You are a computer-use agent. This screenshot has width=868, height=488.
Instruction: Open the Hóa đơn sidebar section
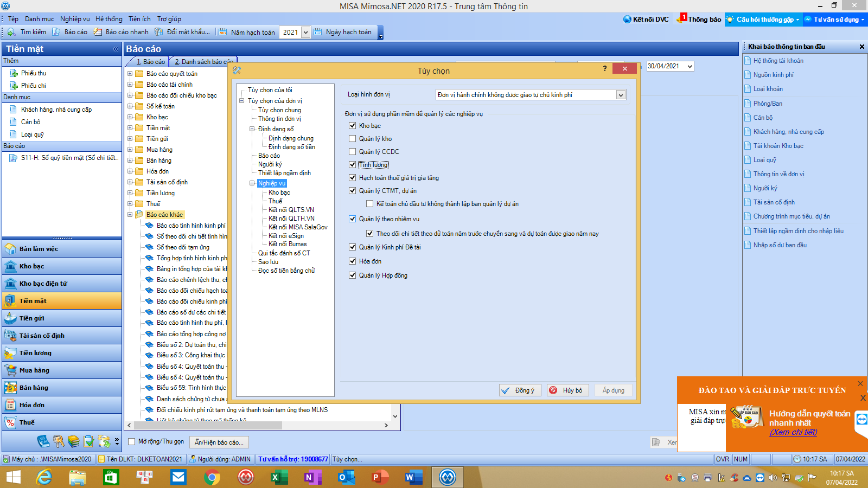[x=62, y=405]
